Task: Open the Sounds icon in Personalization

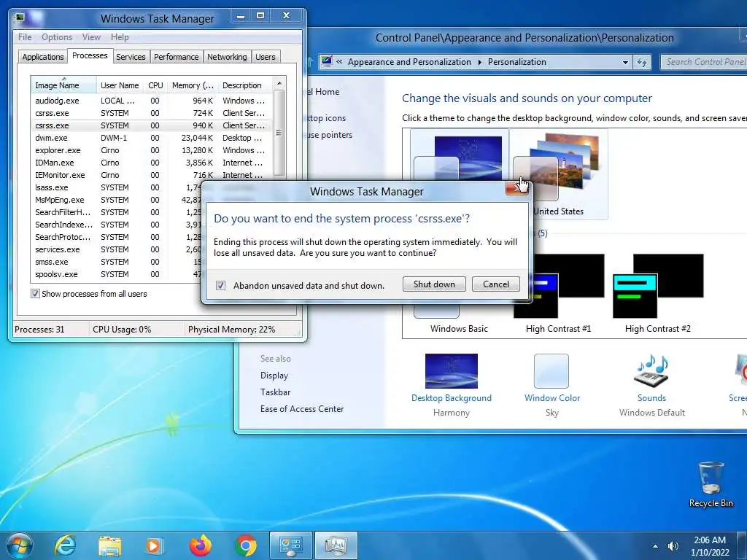Action: coord(651,371)
